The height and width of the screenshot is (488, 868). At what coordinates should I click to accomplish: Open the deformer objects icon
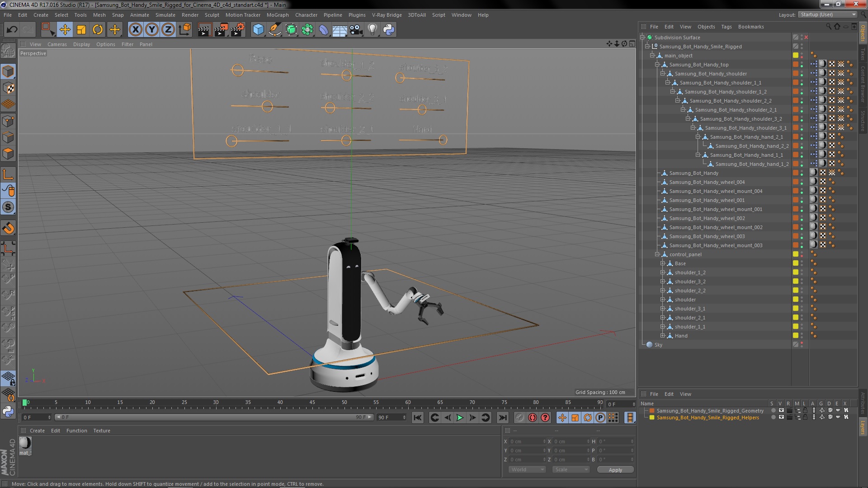(324, 30)
